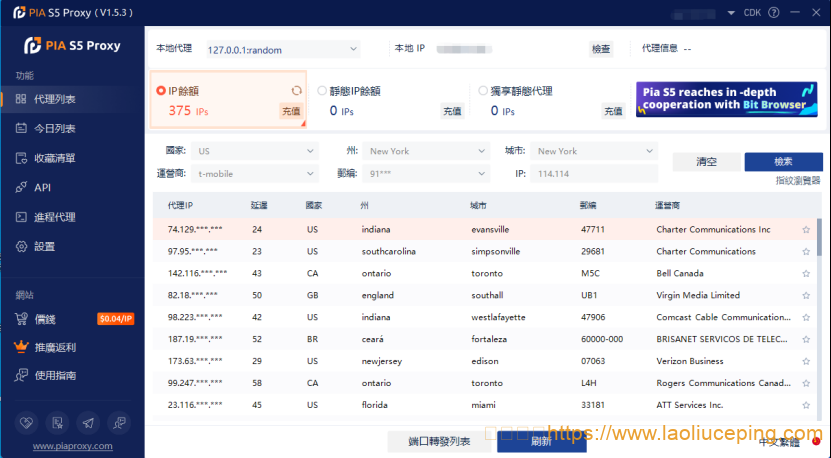Open the 運營商 t-mobile dropdown
Screen dimensions: 831x458
pos(254,173)
